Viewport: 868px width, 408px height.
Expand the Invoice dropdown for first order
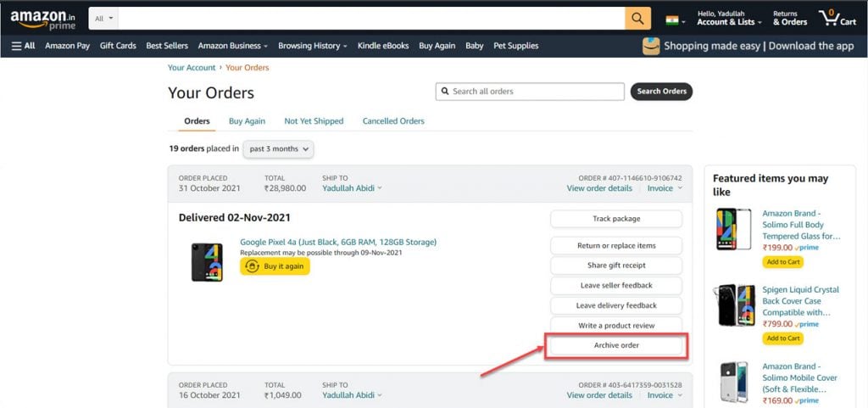tap(665, 188)
